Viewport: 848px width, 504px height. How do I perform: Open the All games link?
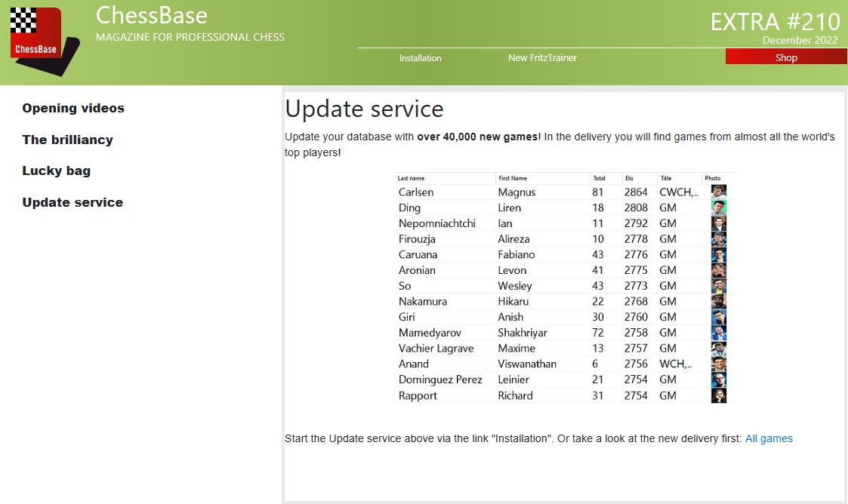pos(769,438)
